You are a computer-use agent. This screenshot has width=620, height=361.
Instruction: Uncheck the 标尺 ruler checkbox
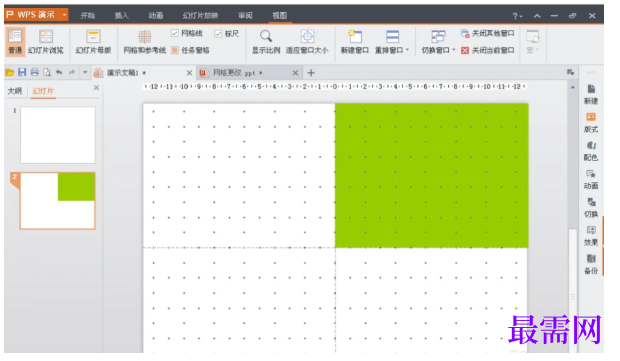218,34
